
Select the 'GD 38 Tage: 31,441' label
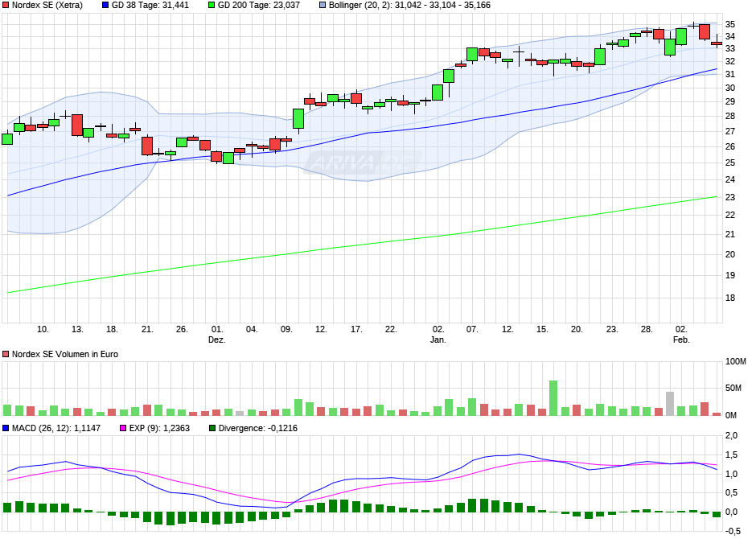(x=150, y=6)
